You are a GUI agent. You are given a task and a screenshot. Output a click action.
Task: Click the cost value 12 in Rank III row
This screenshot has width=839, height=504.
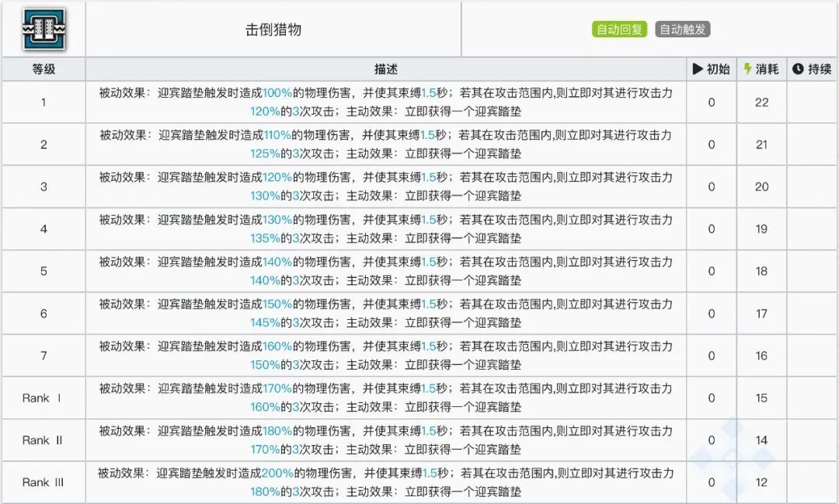coord(761,482)
